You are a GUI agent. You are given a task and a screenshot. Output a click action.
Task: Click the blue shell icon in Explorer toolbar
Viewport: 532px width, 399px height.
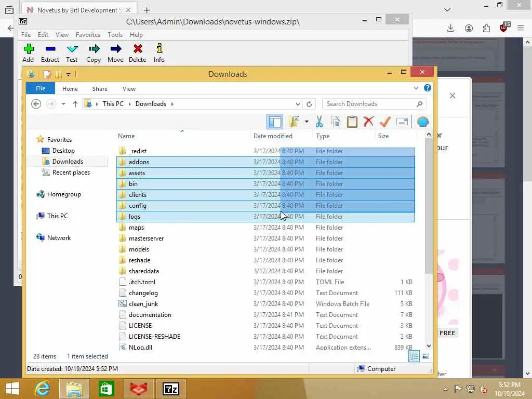(422, 122)
